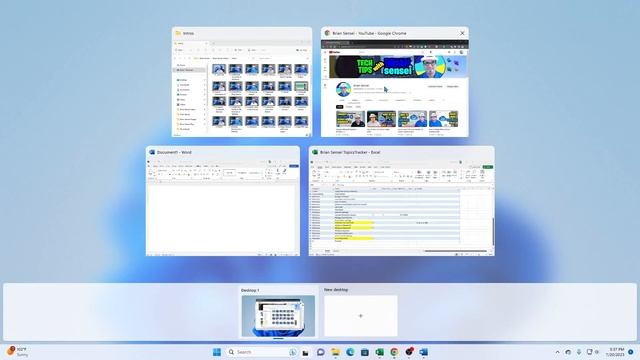This screenshot has width=640, height=360.
Task: Open Google Chrome from the taskbar
Action: [394, 352]
